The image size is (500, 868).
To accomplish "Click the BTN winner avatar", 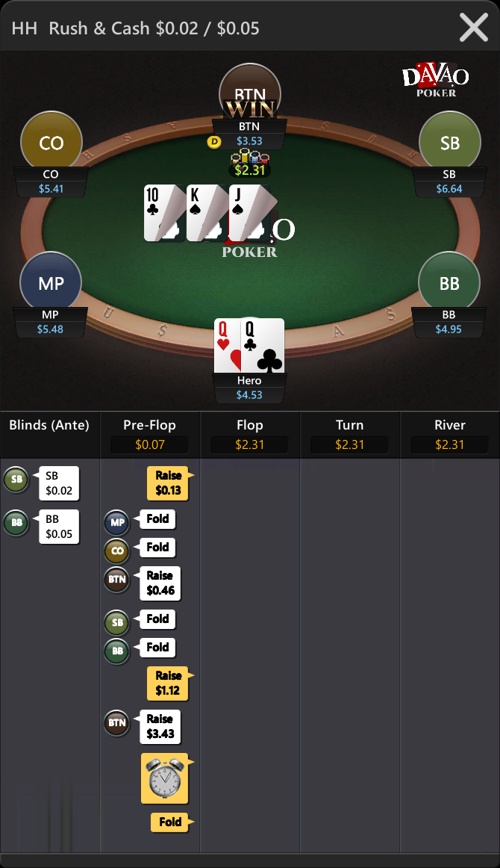I will [x=249, y=92].
